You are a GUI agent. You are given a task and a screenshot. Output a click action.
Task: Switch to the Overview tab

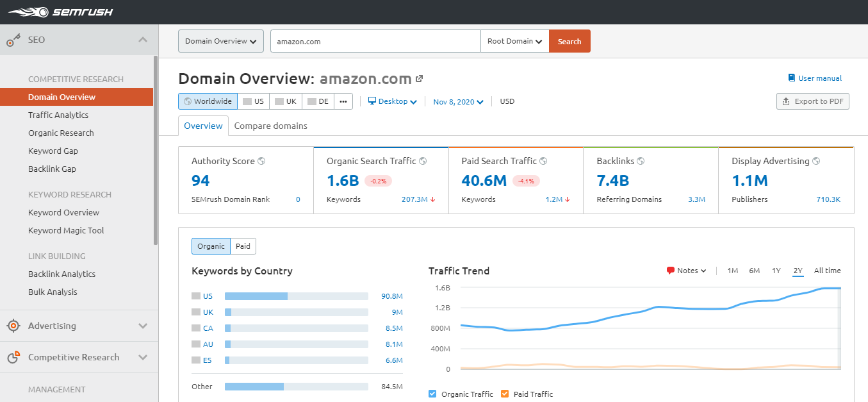tap(203, 126)
